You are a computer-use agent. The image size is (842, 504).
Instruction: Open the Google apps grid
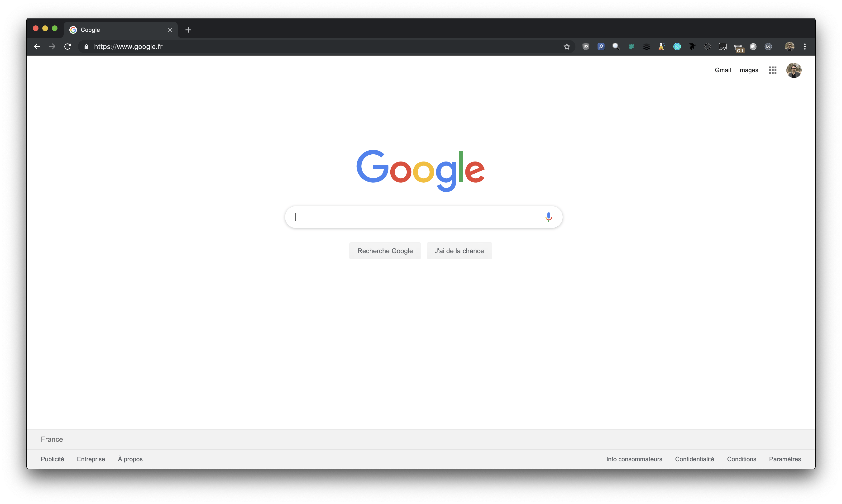point(772,70)
